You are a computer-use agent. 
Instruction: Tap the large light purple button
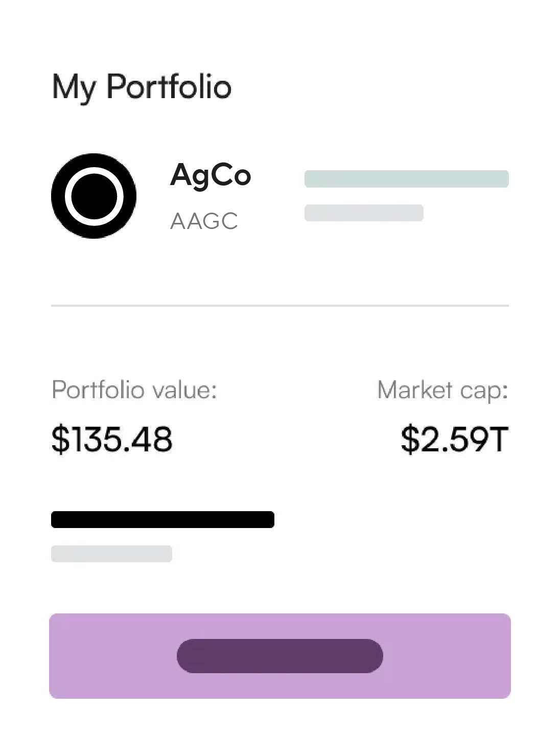click(x=280, y=656)
